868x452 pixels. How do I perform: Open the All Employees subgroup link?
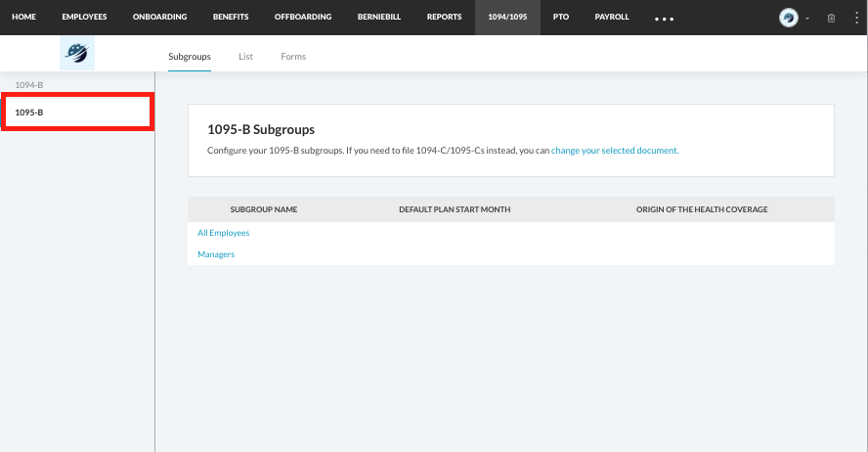click(224, 233)
